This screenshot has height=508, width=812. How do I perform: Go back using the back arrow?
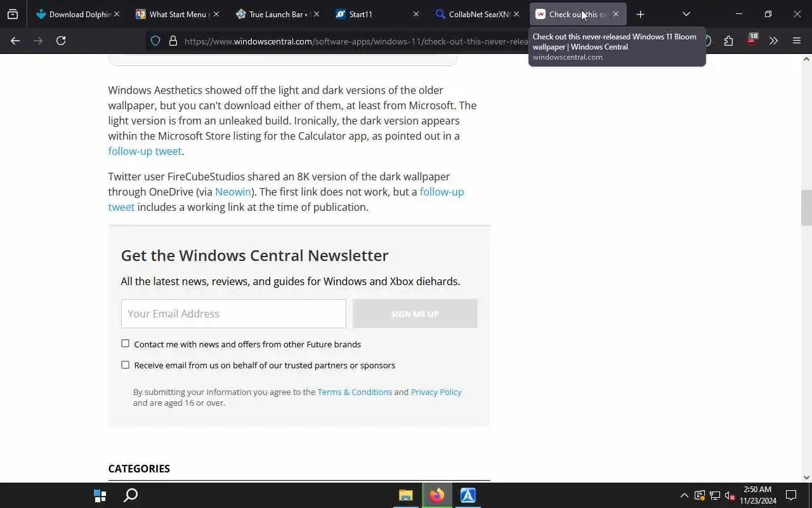point(15,41)
